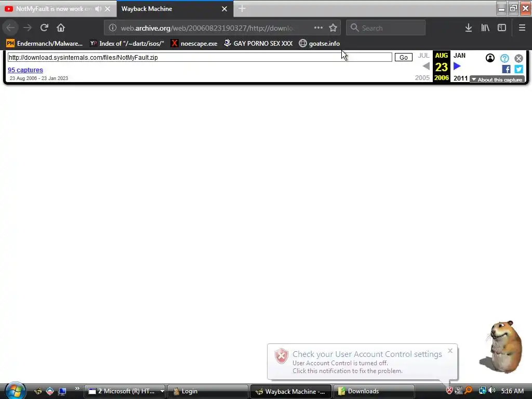Expand About this capture
Viewport: 532px width, 399px height.
[497, 79]
